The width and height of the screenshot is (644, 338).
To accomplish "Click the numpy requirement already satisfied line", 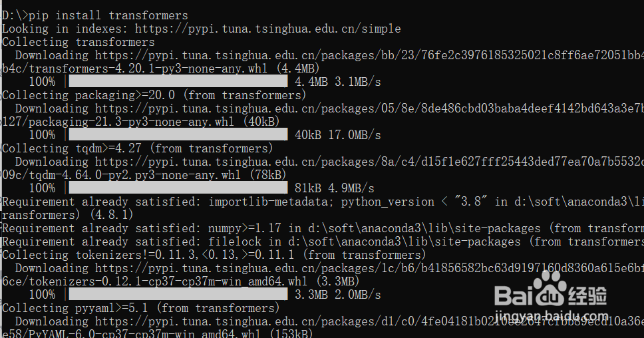I will 319,228.
